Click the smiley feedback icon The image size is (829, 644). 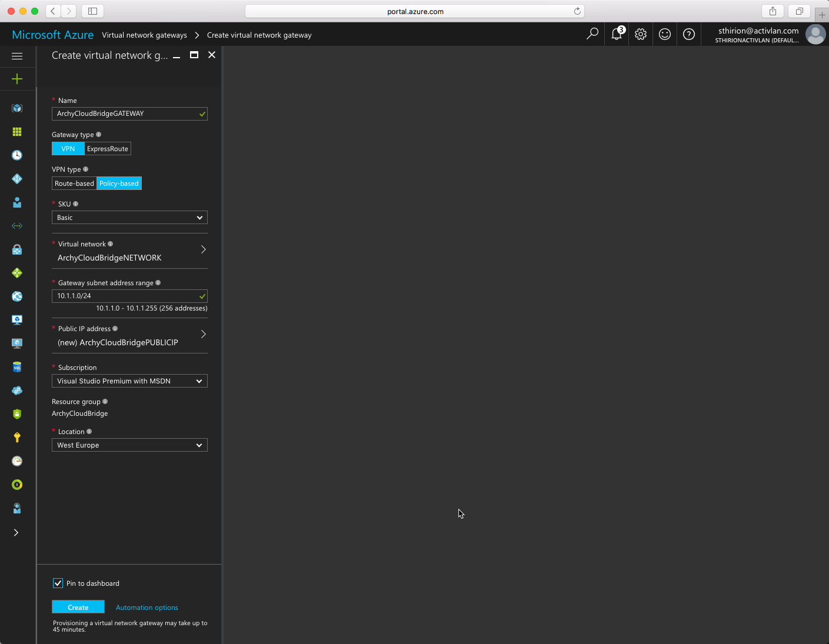click(x=665, y=34)
